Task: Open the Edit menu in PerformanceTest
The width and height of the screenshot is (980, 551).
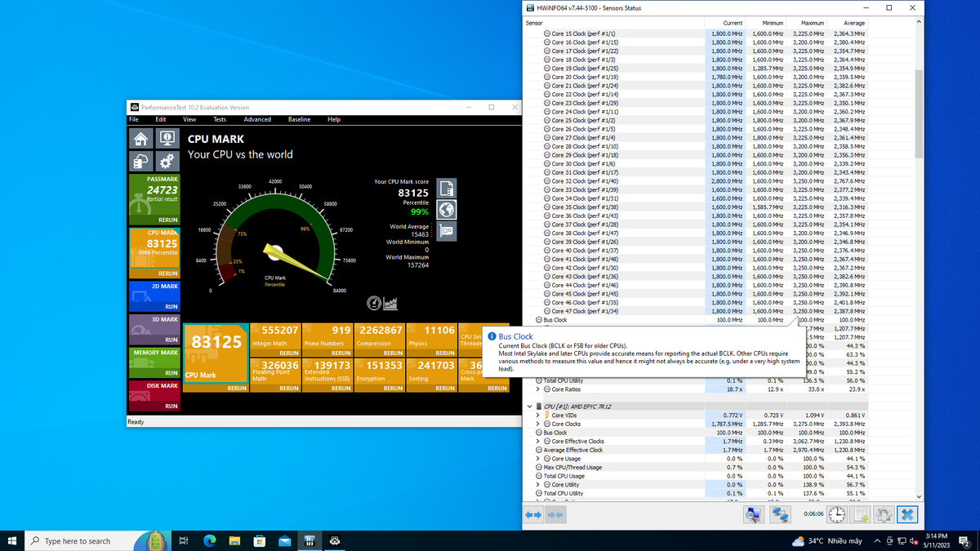Action: click(161, 119)
